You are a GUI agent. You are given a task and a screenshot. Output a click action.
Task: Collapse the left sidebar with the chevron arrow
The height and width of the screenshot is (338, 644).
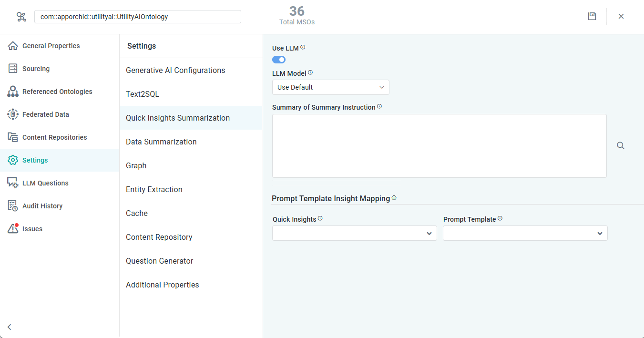(x=10, y=327)
